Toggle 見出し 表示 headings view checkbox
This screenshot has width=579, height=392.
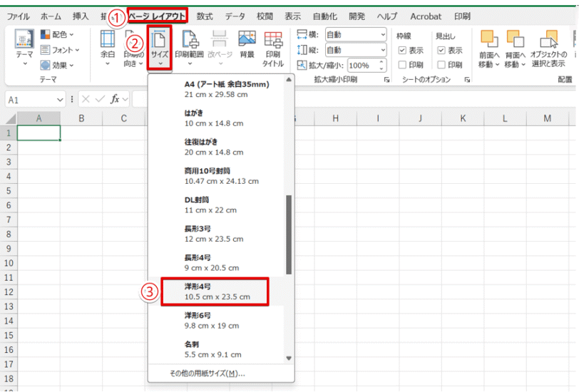pyautogui.click(x=441, y=51)
